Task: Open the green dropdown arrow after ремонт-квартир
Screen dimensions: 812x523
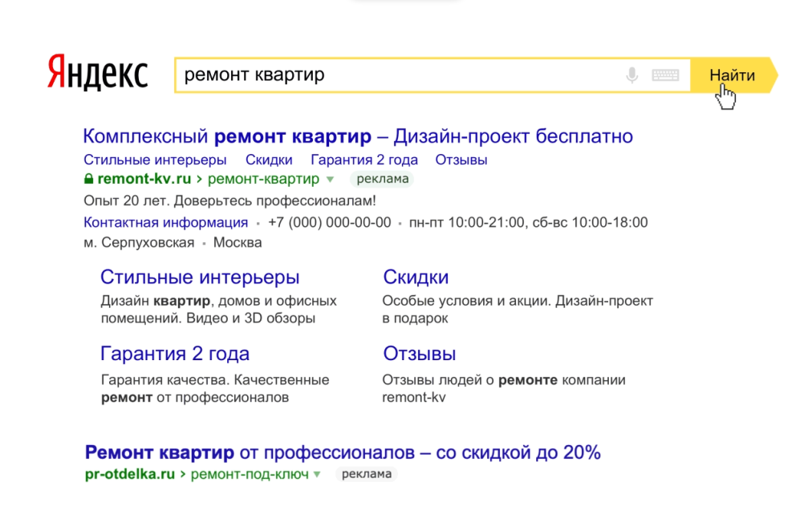Action: (330, 180)
